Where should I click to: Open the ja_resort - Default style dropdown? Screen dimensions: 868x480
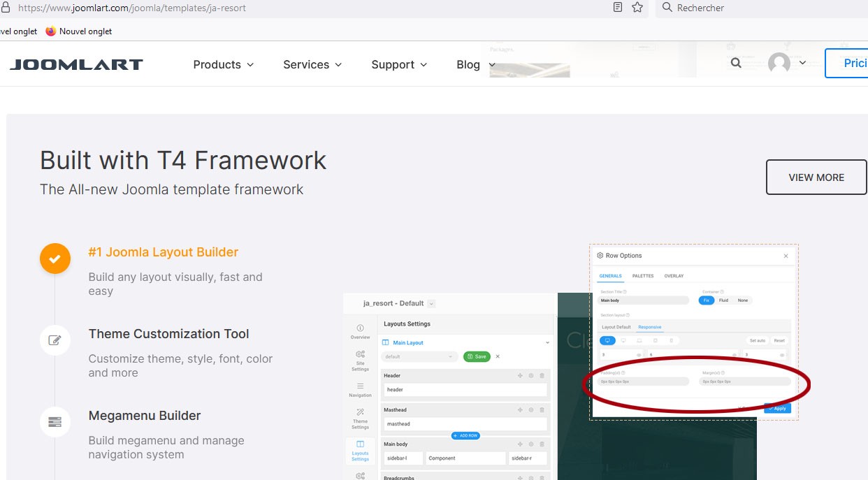click(x=431, y=303)
